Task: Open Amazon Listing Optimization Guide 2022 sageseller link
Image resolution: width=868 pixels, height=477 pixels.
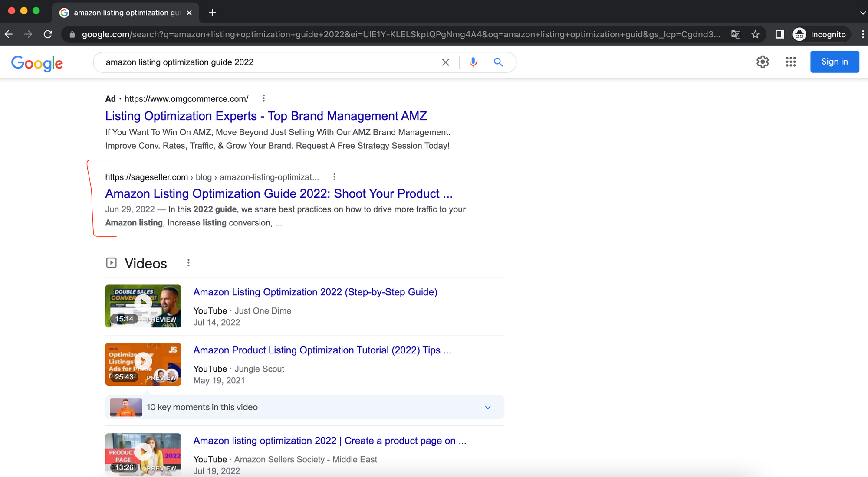Action: pyautogui.click(x=279, y=193)
